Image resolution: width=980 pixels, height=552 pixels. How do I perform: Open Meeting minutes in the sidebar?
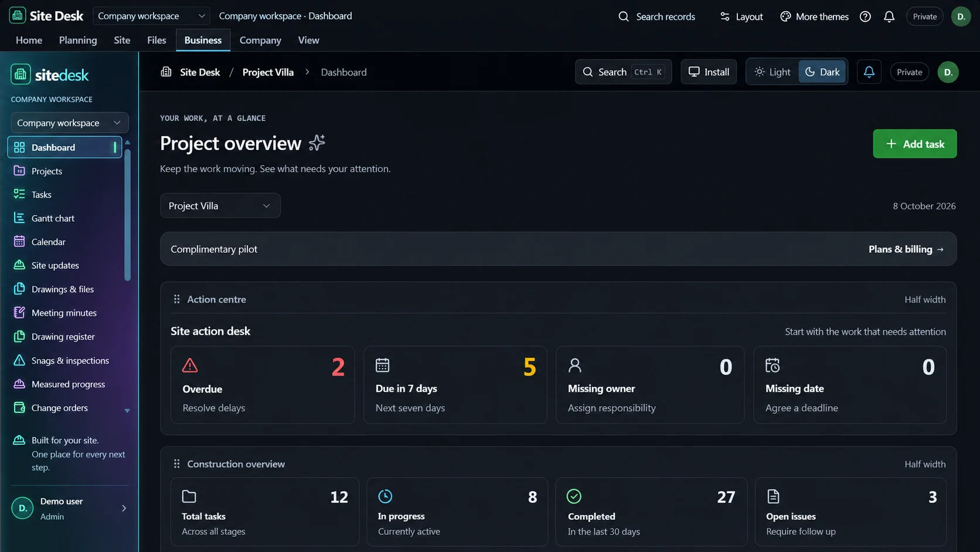64,313
